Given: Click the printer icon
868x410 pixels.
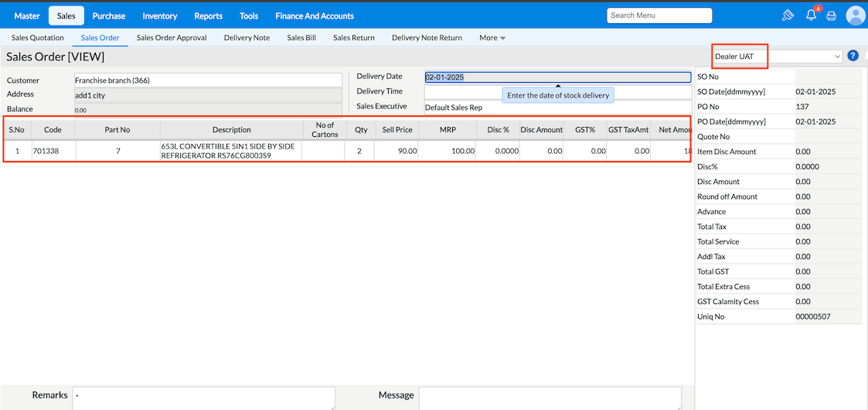Looking at the screenshot, I should (x=832, y=15).
